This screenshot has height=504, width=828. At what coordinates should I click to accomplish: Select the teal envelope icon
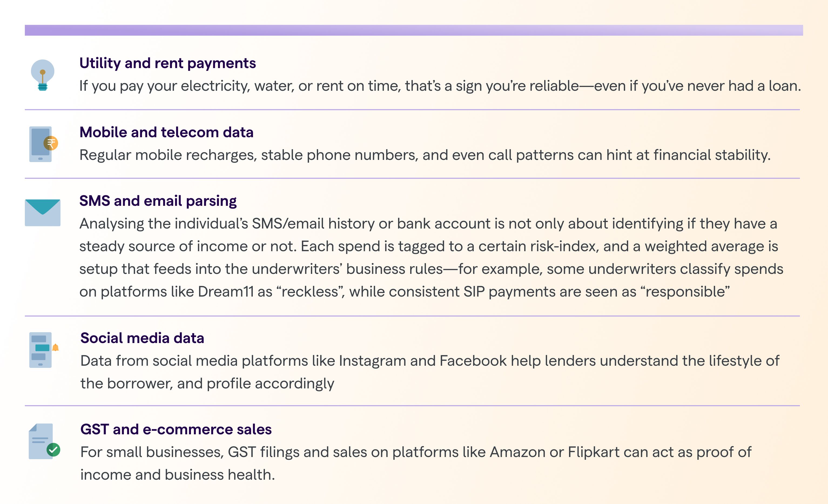[x=43, y=213]
